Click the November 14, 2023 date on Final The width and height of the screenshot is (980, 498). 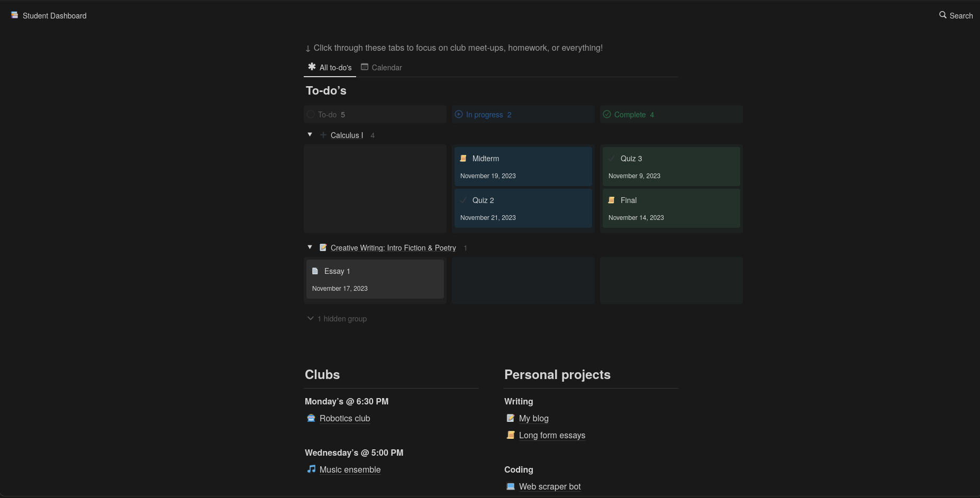pyautogui.click(x=636, y=218)
